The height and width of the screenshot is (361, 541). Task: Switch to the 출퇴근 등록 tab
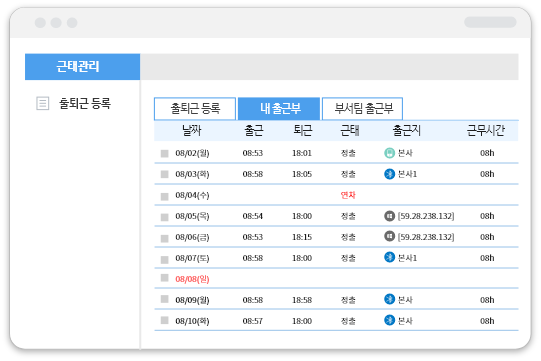pos(195,109)
